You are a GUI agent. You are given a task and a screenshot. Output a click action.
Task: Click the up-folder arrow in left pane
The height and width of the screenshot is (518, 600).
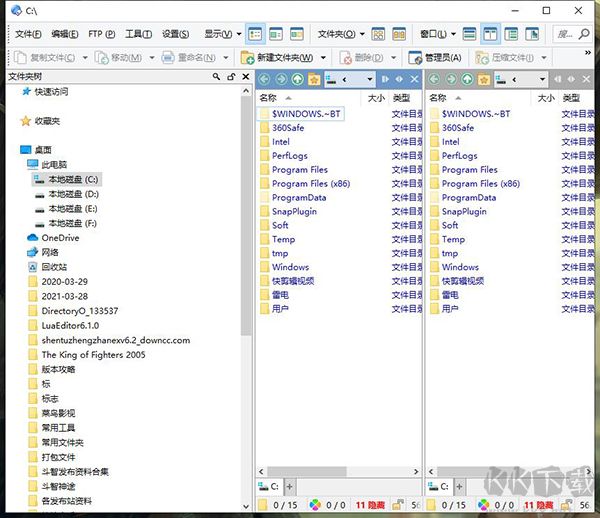click(297, 78)
